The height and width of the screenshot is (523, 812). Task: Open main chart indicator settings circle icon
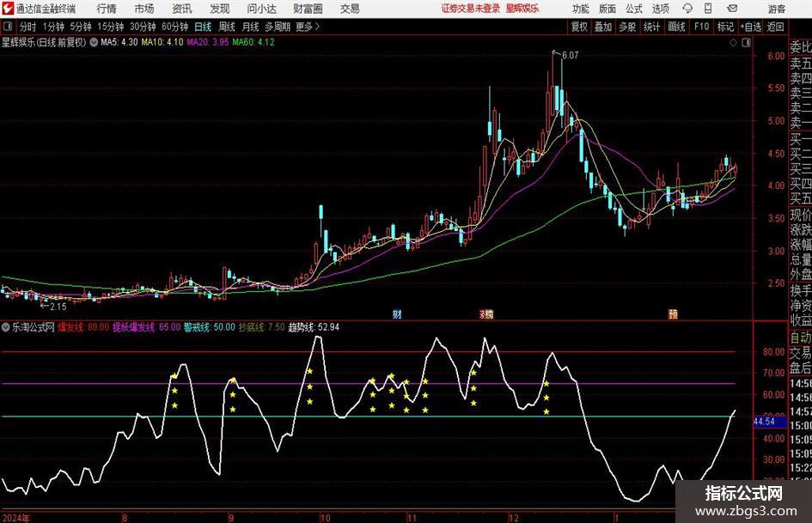94,42
